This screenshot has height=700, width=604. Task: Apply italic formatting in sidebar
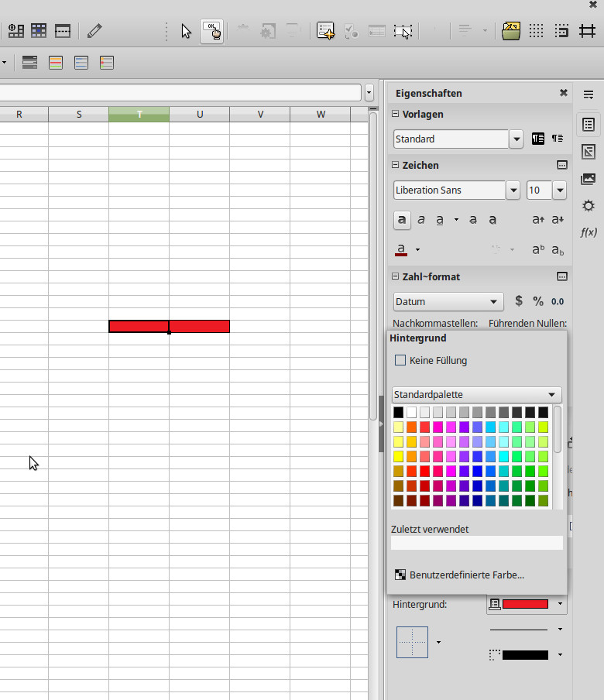421,220
